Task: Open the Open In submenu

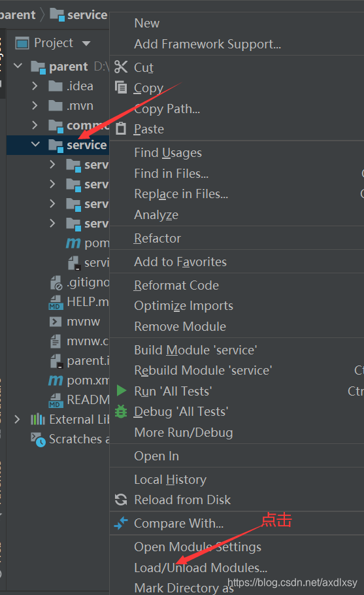Action: (157, 456)
